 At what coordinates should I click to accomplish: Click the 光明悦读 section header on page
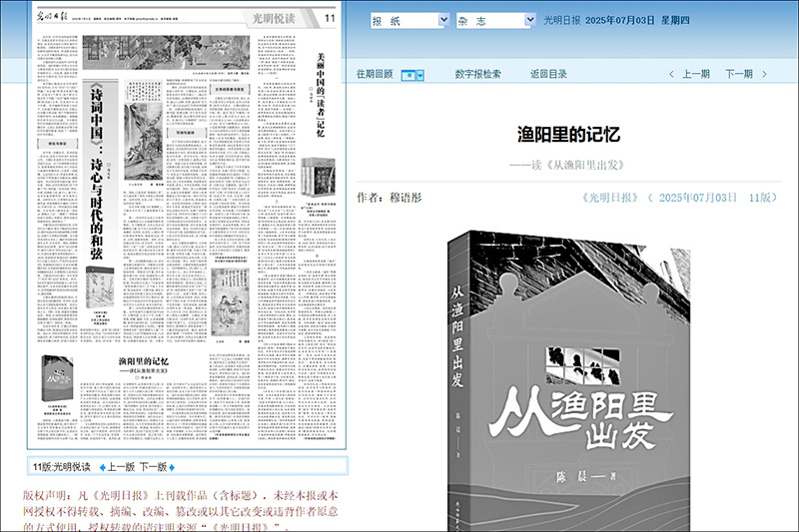click(x=274, y=18)
